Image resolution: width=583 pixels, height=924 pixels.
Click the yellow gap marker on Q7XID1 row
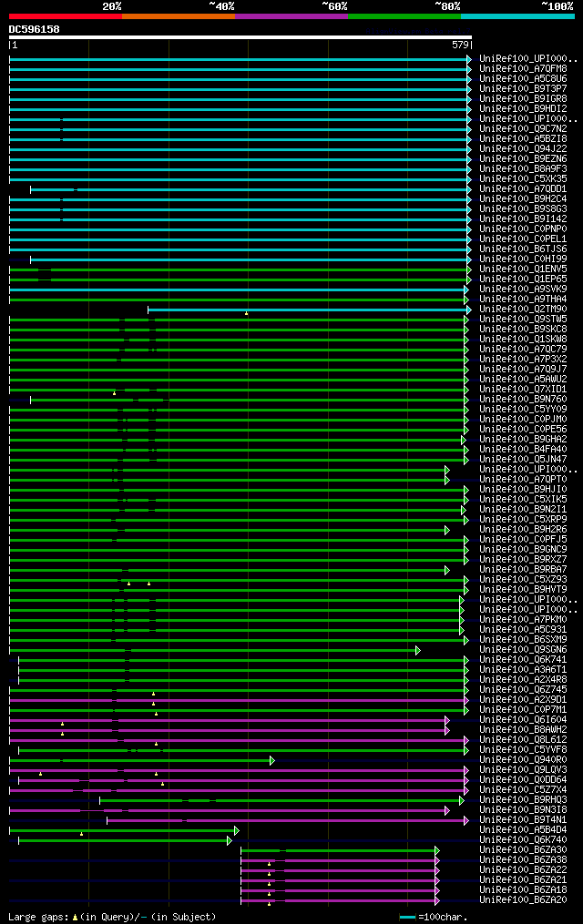tap(115, 393)
